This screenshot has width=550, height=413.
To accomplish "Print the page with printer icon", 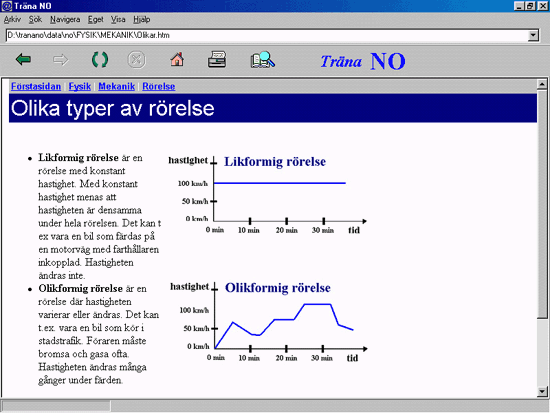I will [x=217, y=59].
